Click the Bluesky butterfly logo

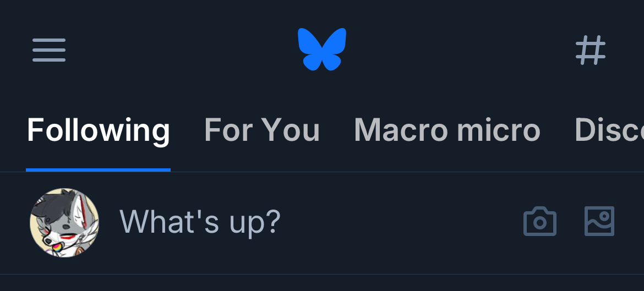tap(322, 49)
